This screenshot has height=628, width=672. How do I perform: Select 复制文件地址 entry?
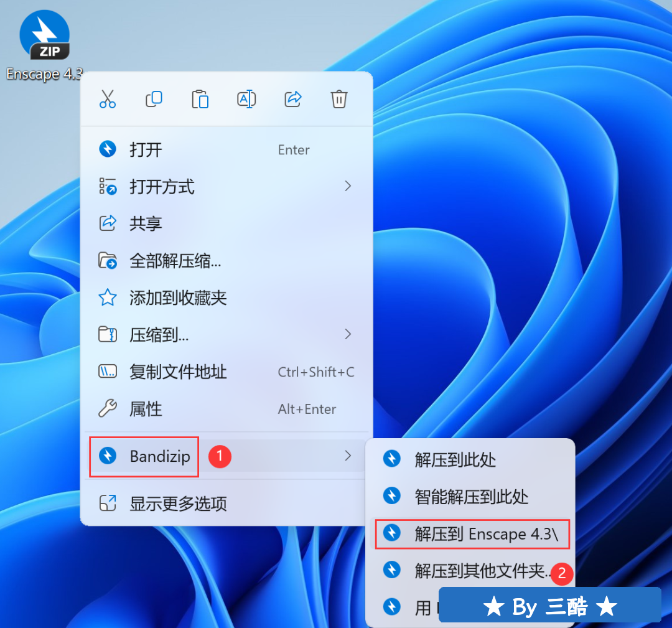(x=226, y=372)
